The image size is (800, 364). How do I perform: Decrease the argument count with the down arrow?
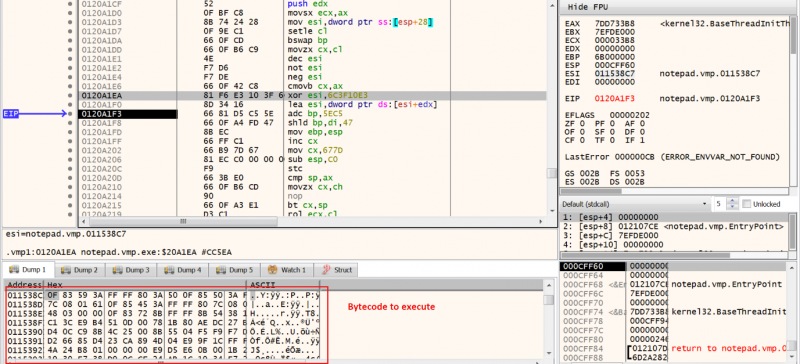(x=733, y=206)
